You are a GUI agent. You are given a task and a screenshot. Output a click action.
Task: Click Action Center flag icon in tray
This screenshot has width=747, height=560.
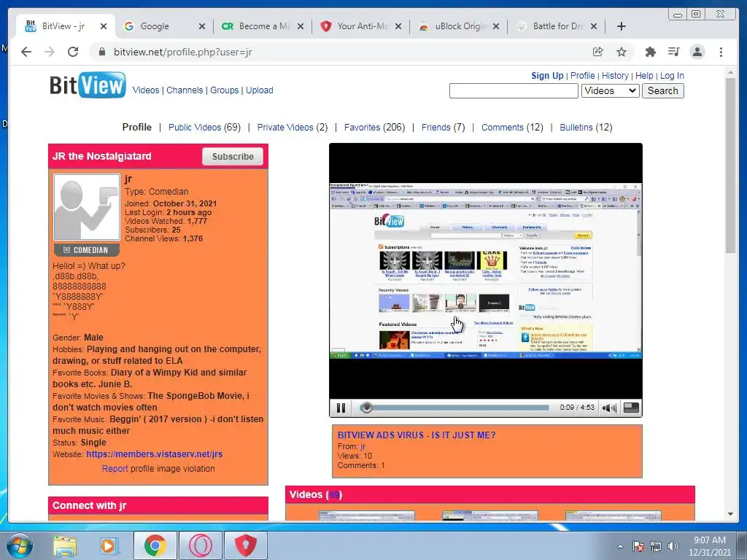(638, 546)
